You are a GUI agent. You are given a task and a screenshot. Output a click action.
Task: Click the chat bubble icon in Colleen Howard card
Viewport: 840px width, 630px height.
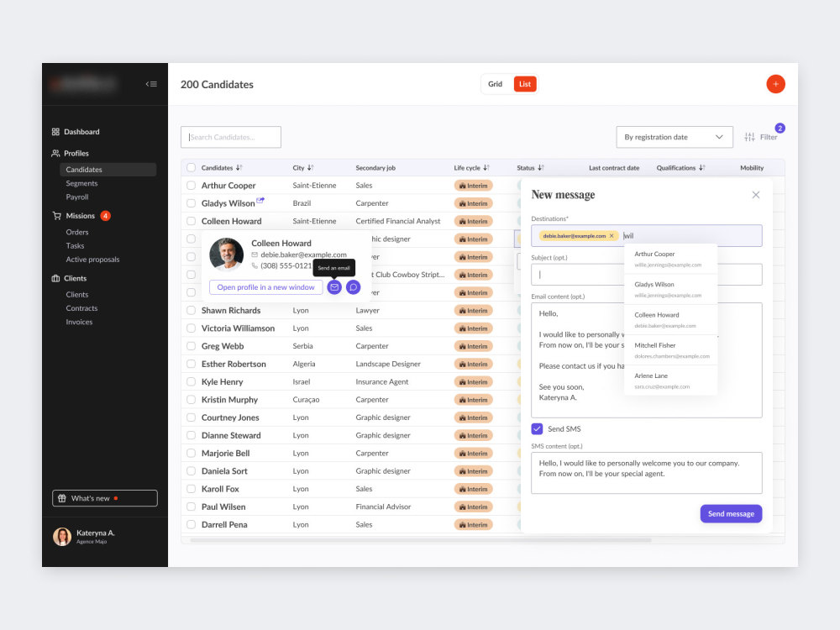(353, 287)
